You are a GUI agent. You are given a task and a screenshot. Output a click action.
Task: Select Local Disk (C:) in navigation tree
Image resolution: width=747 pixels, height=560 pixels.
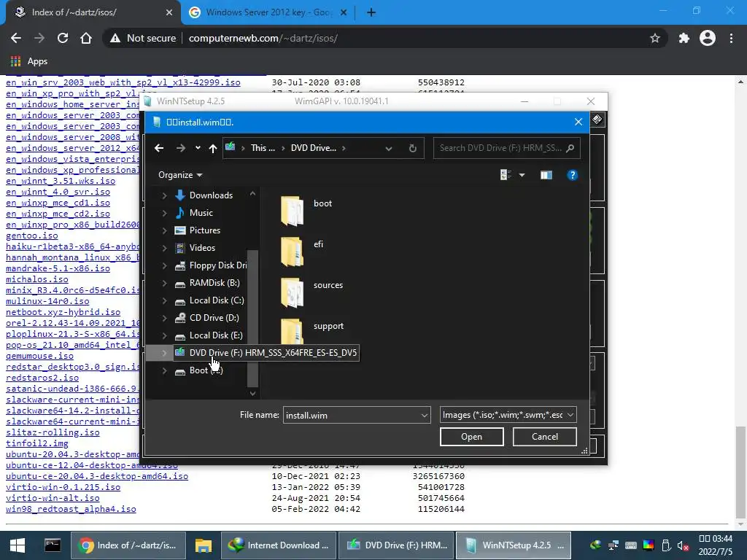(x=216, y=300)
